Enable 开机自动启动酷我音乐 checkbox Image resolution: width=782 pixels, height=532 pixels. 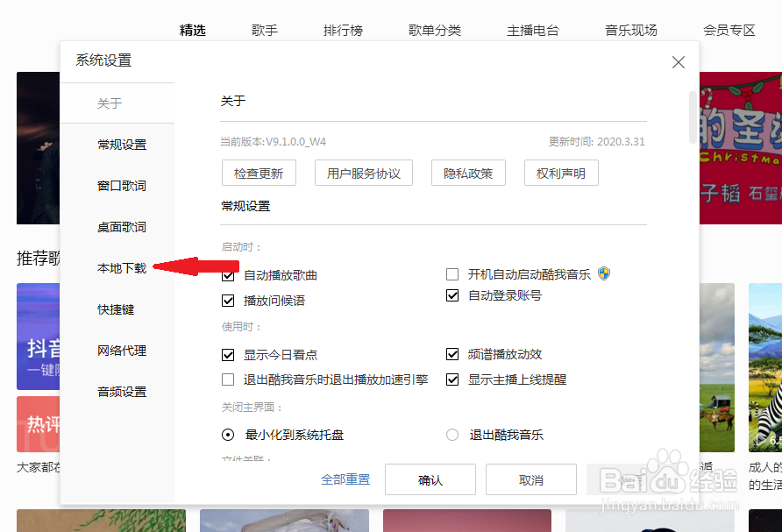(452, 274)
